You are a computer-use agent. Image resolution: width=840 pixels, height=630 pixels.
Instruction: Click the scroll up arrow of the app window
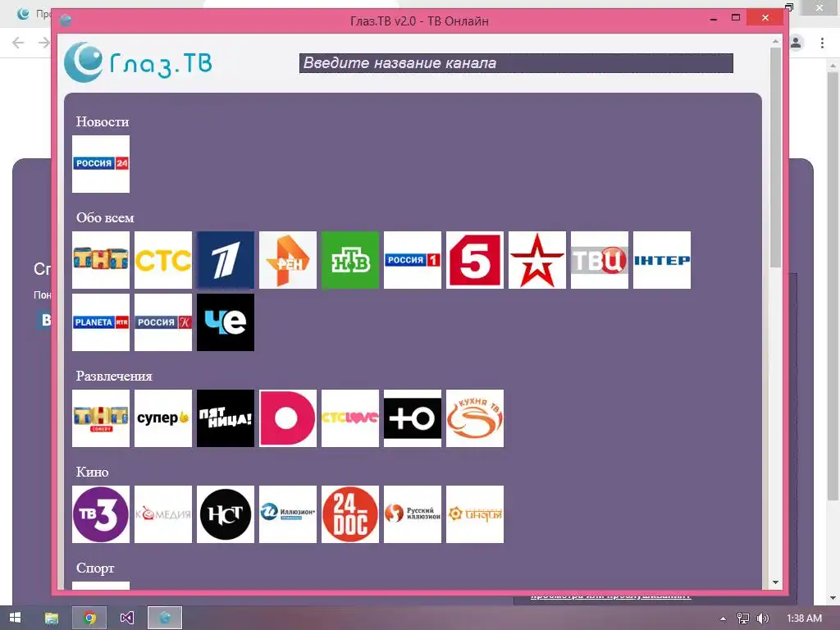point(775,41)
